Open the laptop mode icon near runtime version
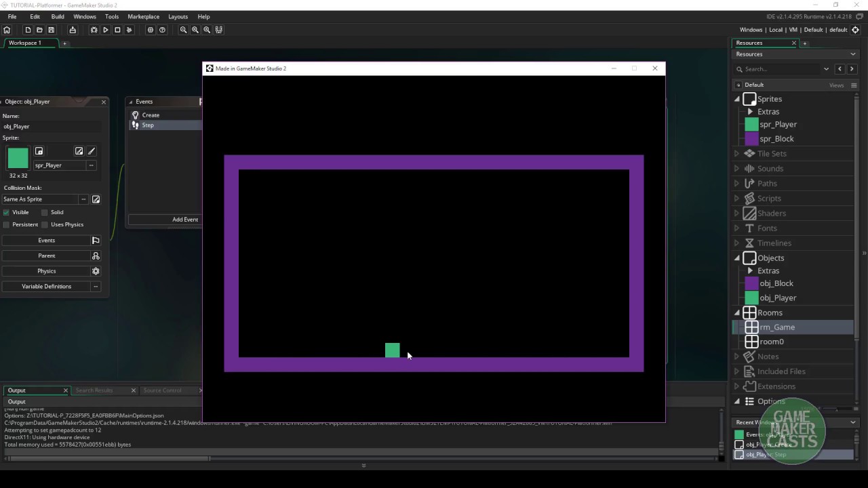This screenshot has width=868, height=488. (x=859, y=16)
